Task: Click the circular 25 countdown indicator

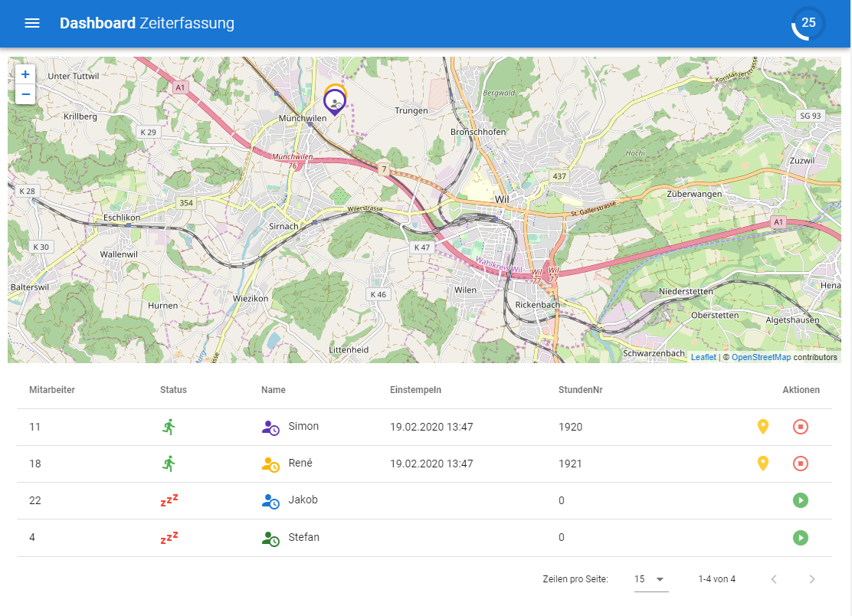Action: click(808, 23)
